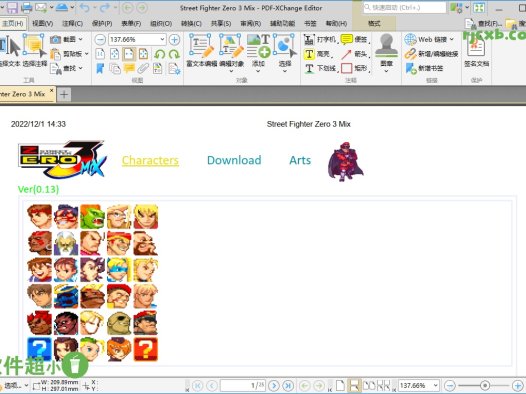Viewport: 526px width, 394px height.
Task: Toggle the Fit Width view icon
Action: tap(129, 54)
